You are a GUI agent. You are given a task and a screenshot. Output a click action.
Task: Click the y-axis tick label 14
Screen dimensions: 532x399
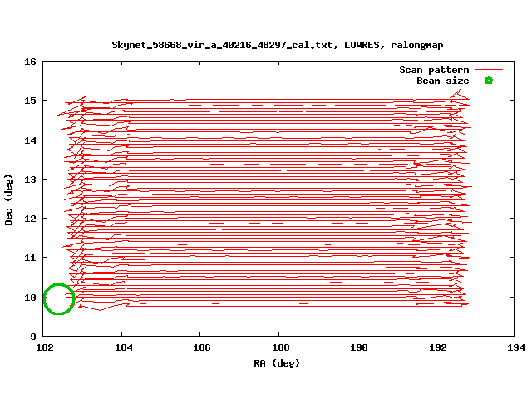pyautogui.click(x=30, y=140)
